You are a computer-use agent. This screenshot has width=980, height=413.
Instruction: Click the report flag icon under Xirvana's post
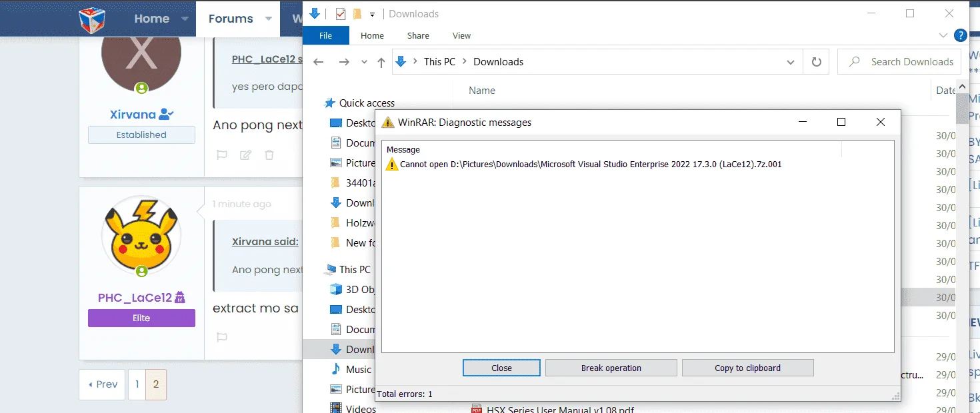coord(222,155)
